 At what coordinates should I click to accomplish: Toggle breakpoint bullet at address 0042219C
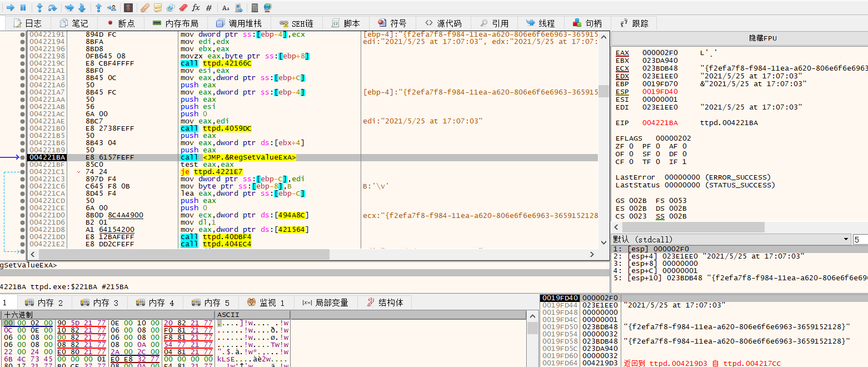click(23, 63)
